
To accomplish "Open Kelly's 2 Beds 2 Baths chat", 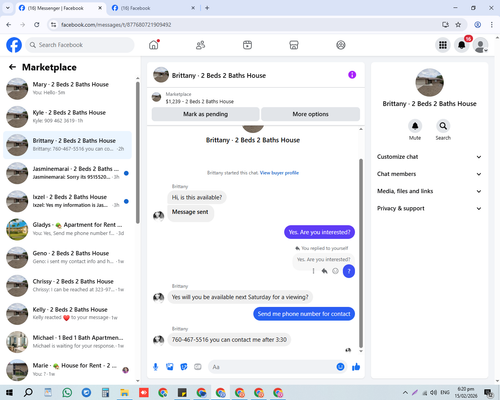I will tap(67, 314).
